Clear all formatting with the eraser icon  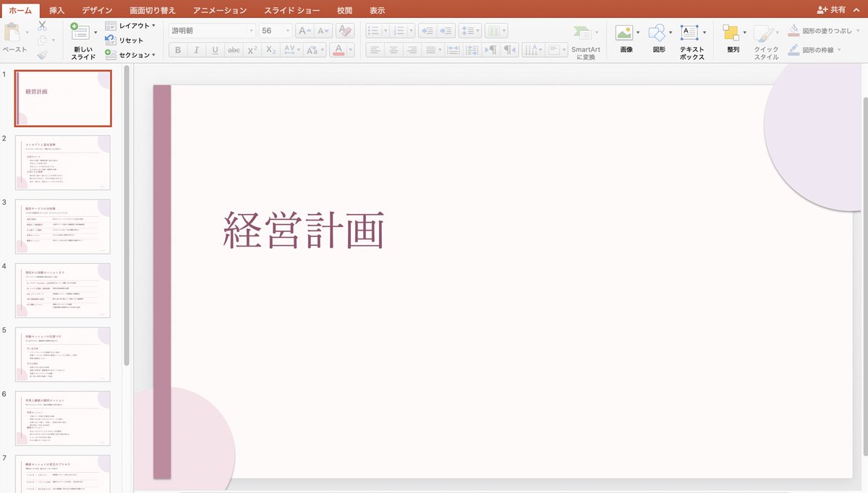(x=345, y=31)
